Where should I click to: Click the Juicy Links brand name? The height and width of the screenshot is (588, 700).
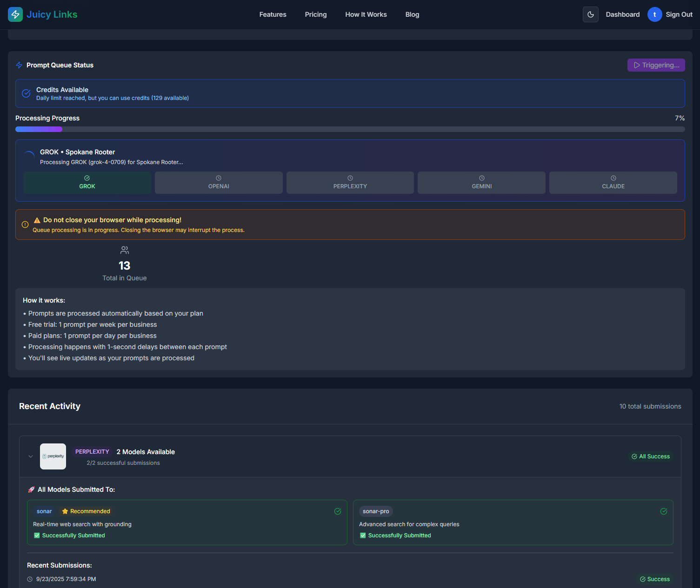[x=52, y=14]
